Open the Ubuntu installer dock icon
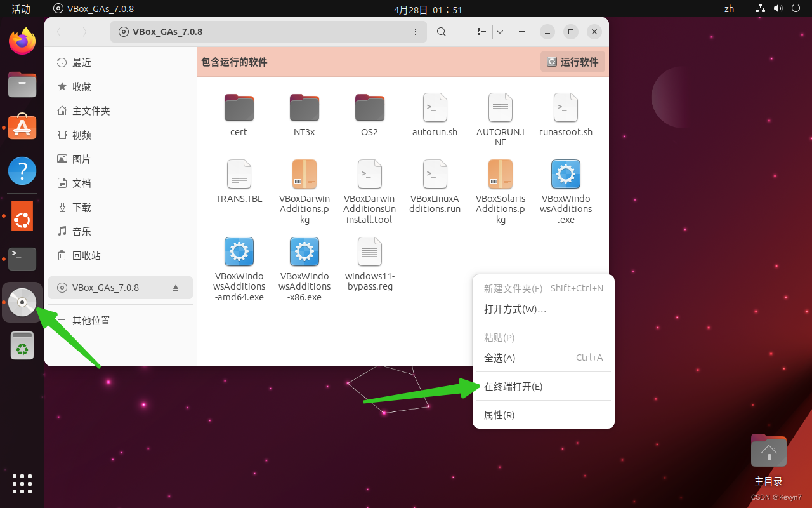This screenshot has height=508, width=812. (x=22, y=216)
